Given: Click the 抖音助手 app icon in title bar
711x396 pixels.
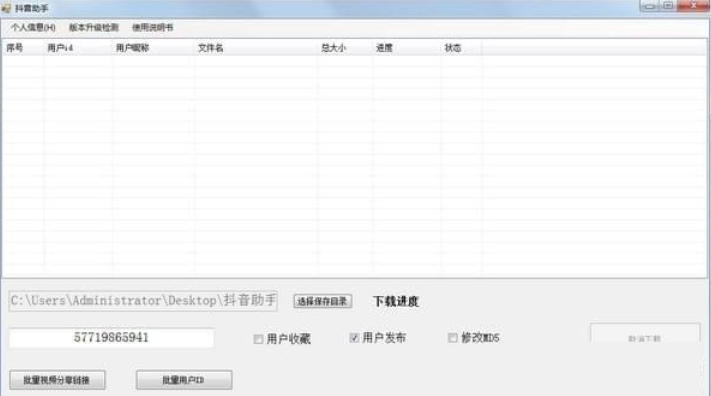Looking at the screenshot, I should pyautogui.click(x=5, y=8).
